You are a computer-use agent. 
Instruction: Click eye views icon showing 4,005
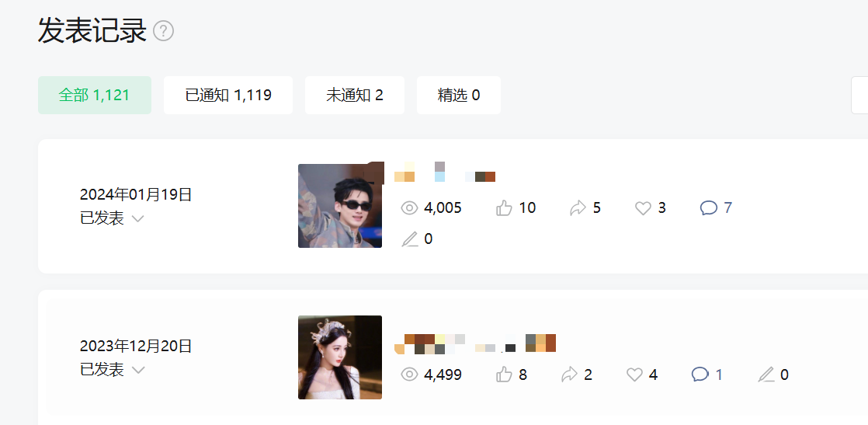click(409, 208)
